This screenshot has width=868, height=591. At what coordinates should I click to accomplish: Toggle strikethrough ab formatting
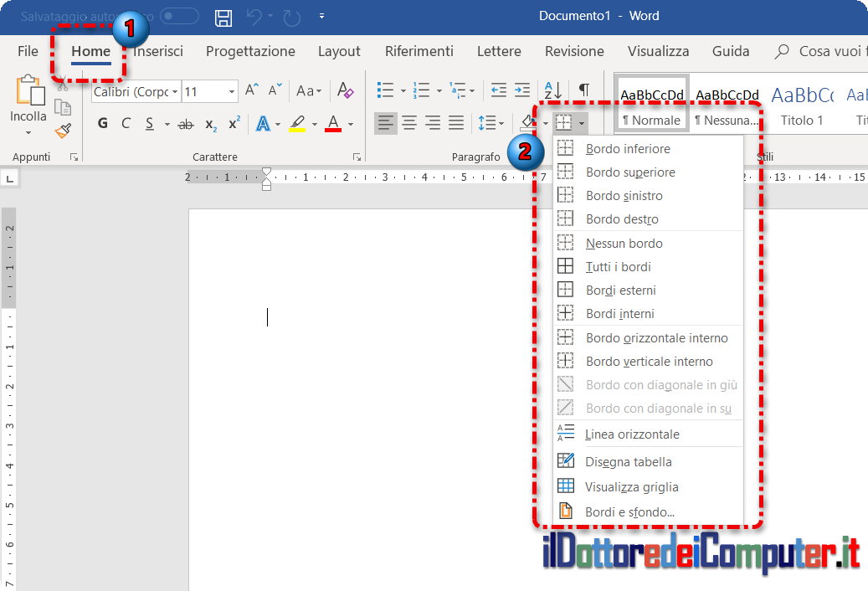(186, 124)
